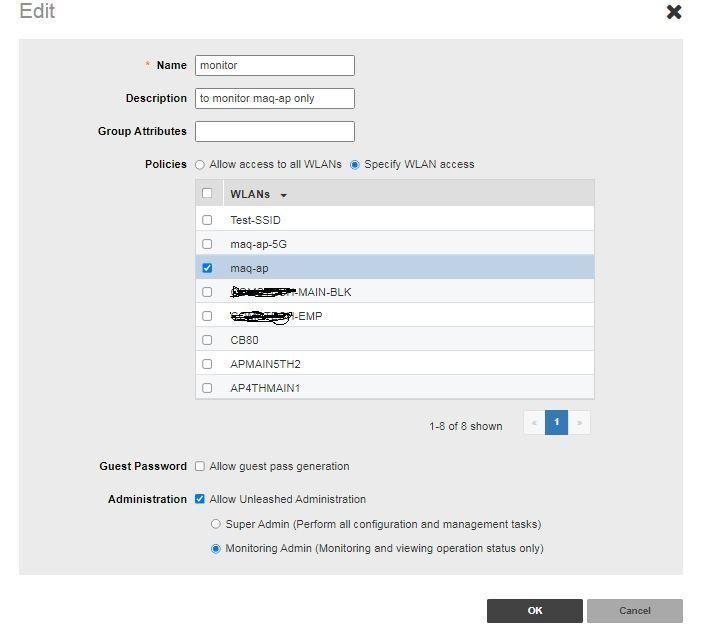
Task: Close the Edit dialog with X
Action: click(x=674, y=12)
